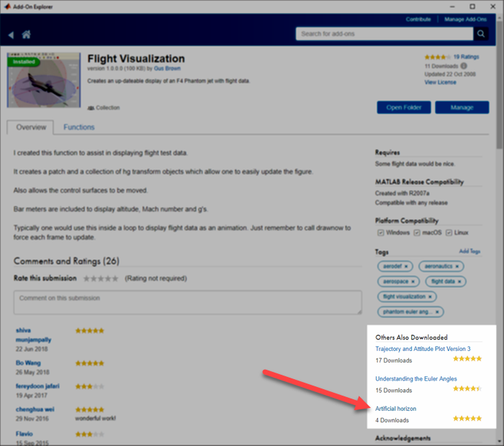Click the Flight Visualization thumbnail image
Viewport: 504px width, 446px height.
43,83
